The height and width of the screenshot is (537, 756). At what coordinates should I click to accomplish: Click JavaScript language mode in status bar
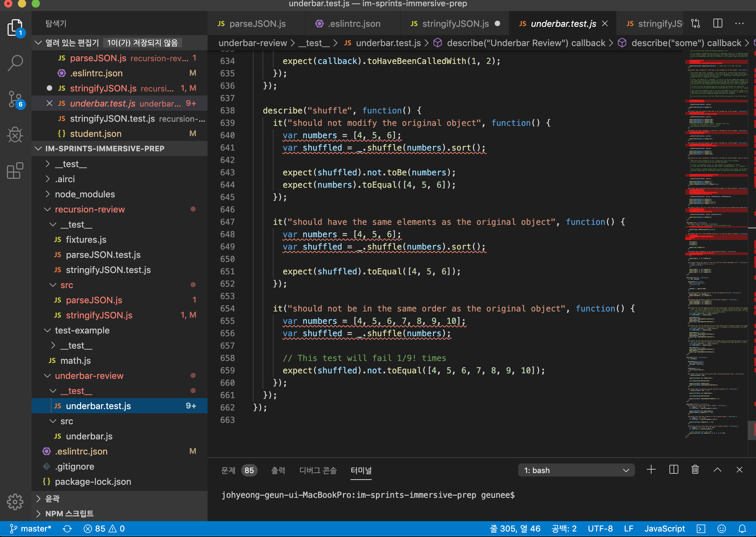click(x=664, y=529)
